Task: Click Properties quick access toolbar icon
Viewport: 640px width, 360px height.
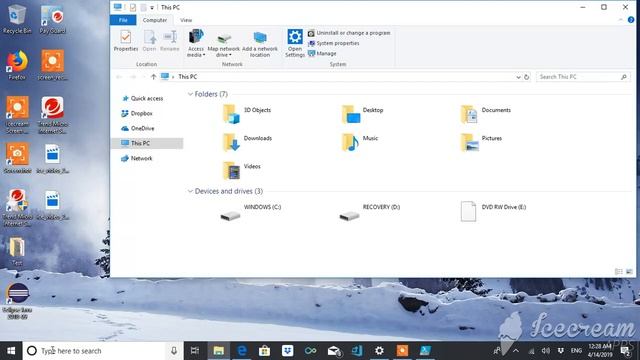Action: tap(133, 7)
